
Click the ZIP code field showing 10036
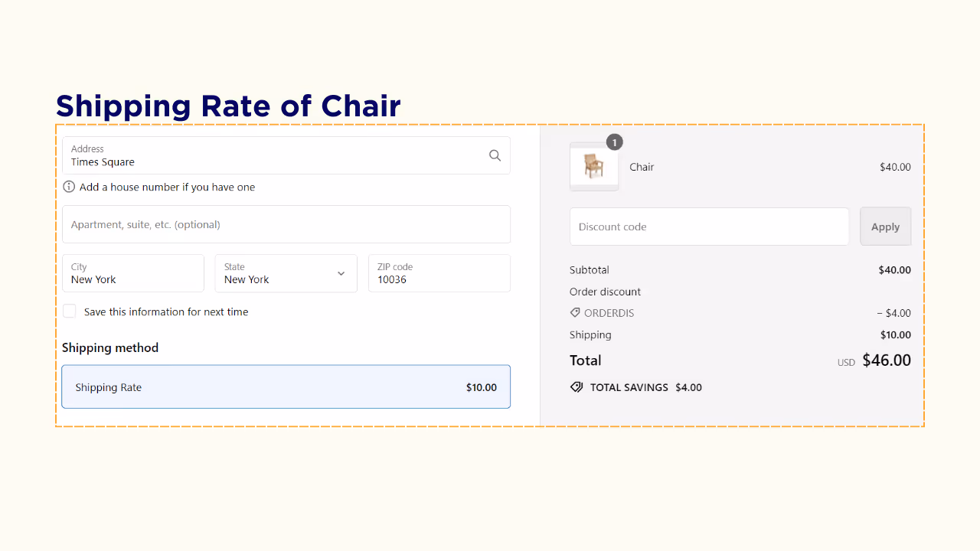(x=439, y=273)
